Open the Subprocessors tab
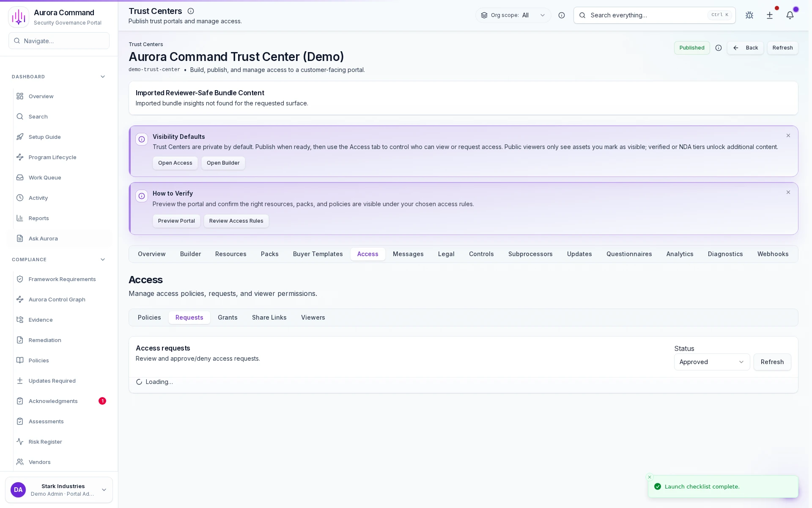The height and width of the screenshot is (508, 812). pos(530,254)
